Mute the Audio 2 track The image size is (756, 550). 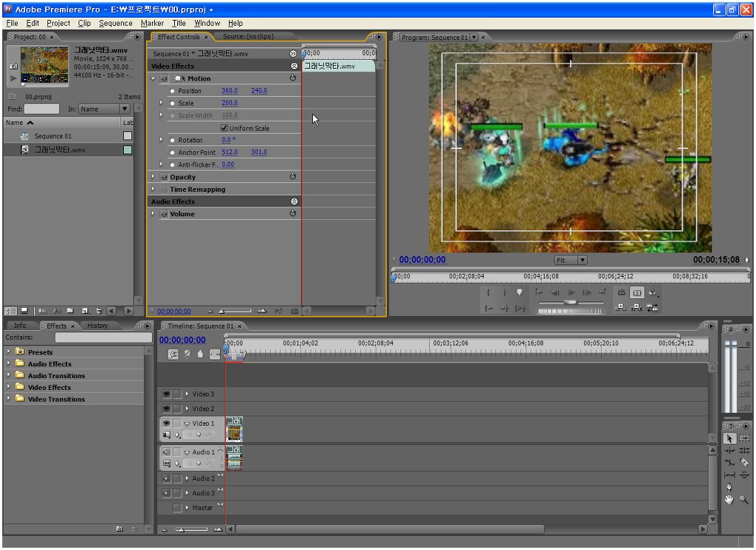point(166,478)
